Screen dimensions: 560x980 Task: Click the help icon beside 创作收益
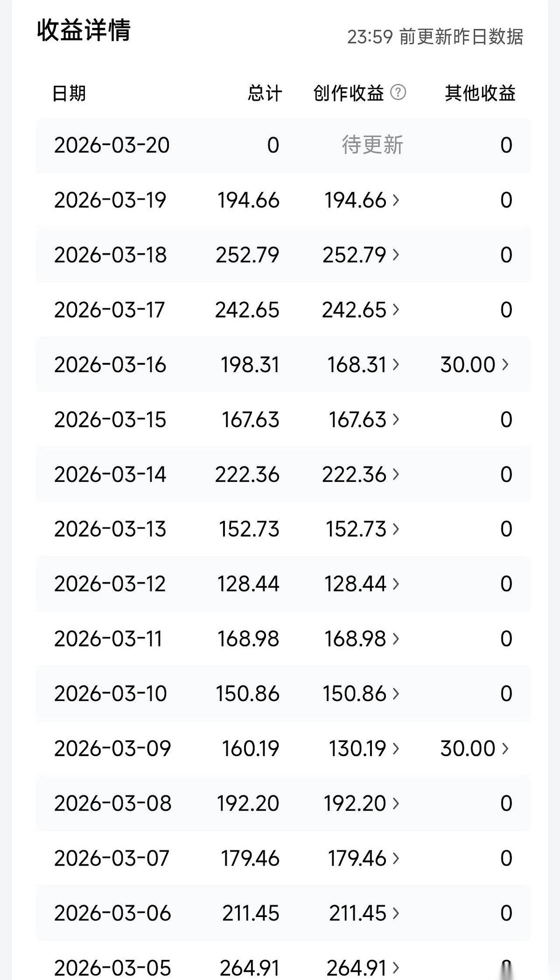(398, 92)
